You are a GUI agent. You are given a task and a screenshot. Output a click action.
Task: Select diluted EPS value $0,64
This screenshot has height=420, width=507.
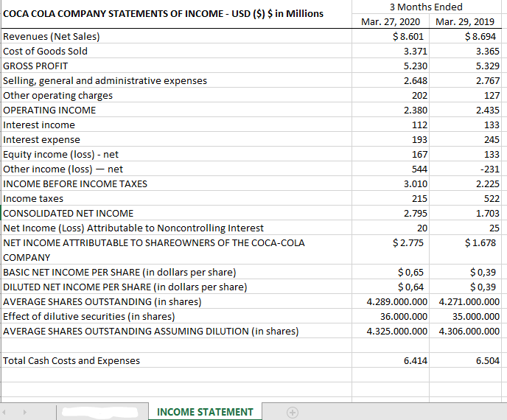coord(410,287)
